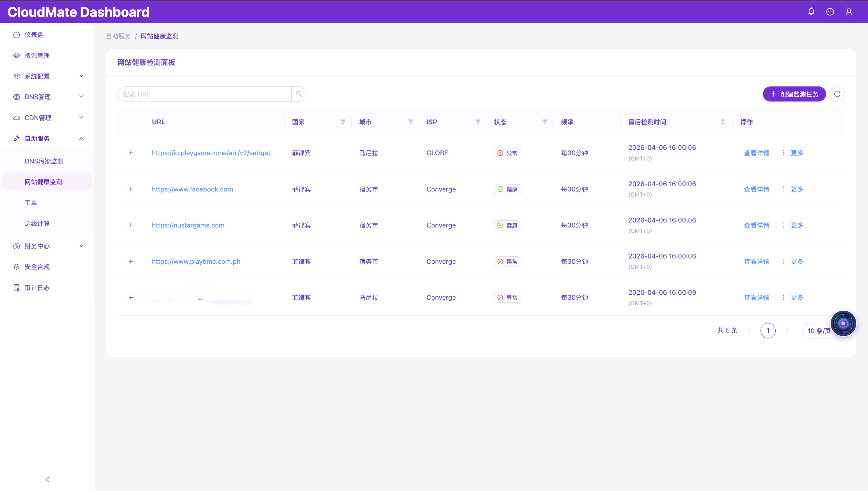Image resolution: width=868 pixels, height=491 pixels.
Task: Open the https://nustargame.com link
Action: point(188,225)
